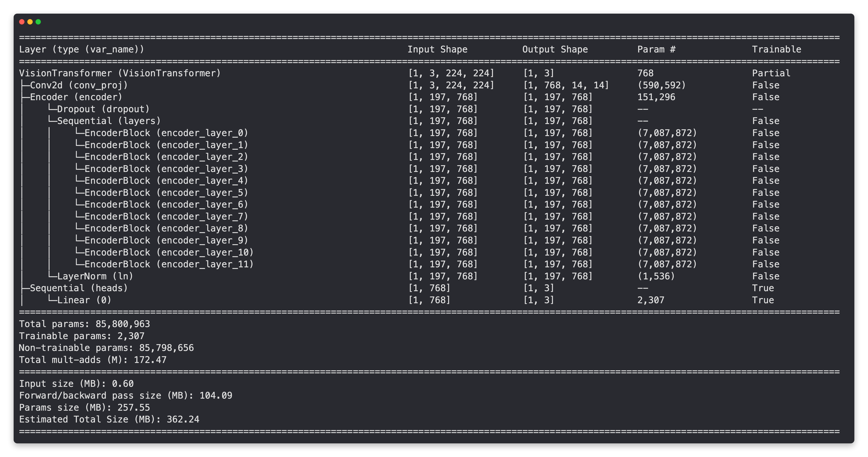Image resolution: width=868 pixels, height=457 pixels.
Task: Select the VisionTransformer root row
Action: [120, 73]
